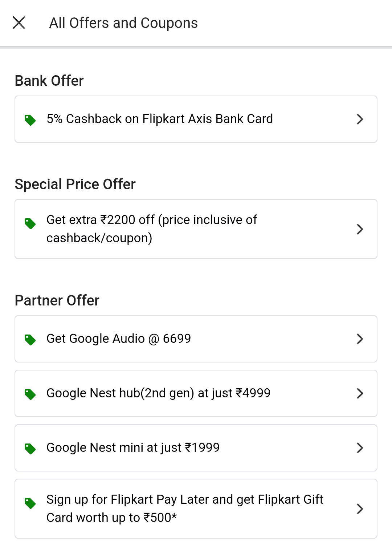View Google Nest mini at just ₹1999 offer

click(133, 448)
